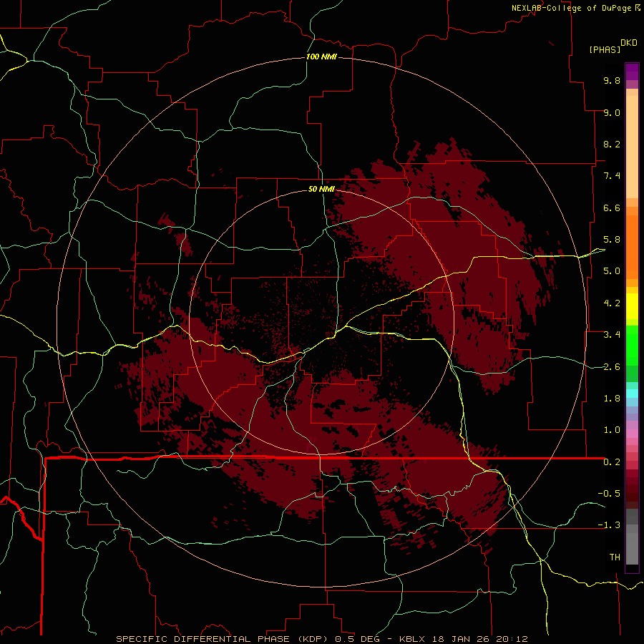Click the SPECIFIC DIFFERENTIAL PHASE (KDP) title text

coord(224,639)
